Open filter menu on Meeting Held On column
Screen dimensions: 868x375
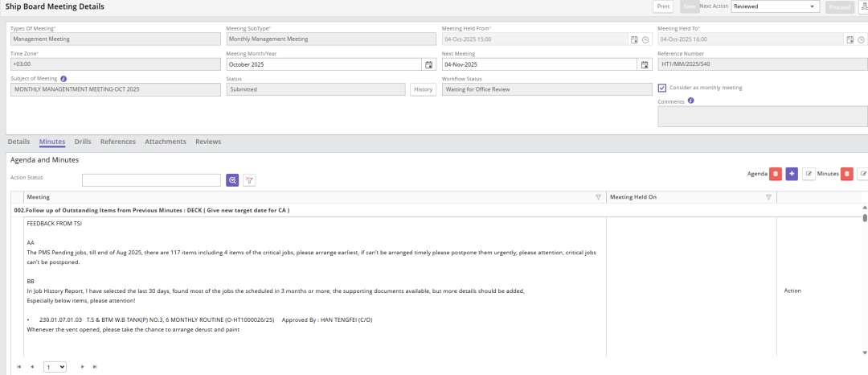coord(768,197)
